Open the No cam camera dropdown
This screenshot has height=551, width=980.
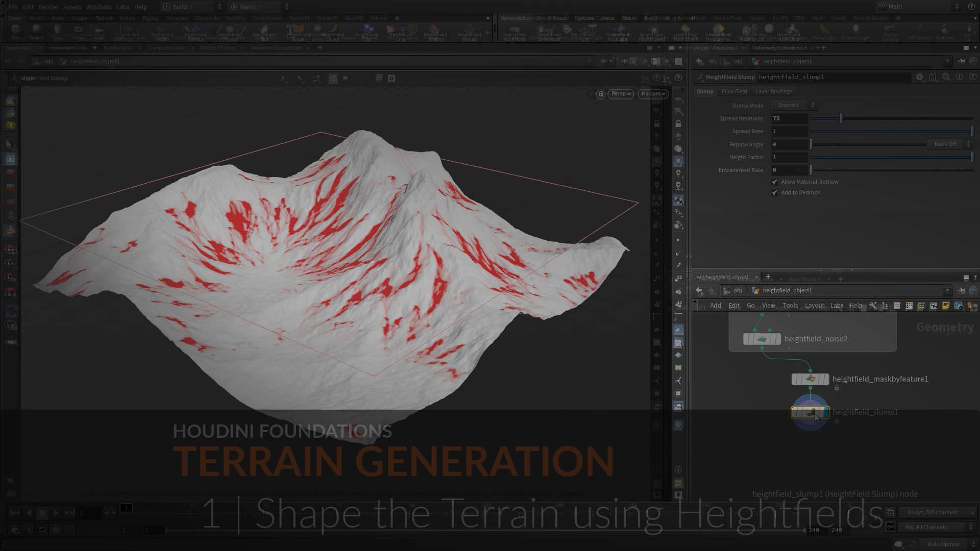(652, 94)
